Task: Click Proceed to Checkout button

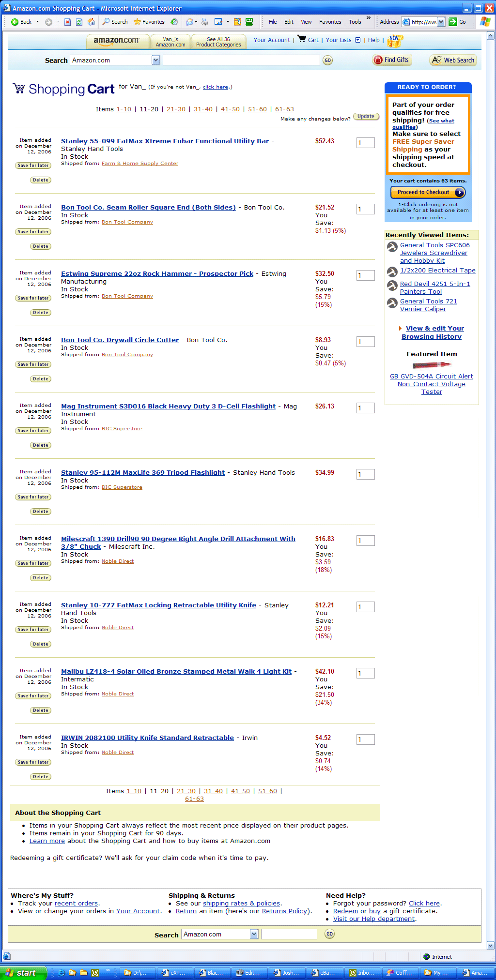Action: coord(428,192)
